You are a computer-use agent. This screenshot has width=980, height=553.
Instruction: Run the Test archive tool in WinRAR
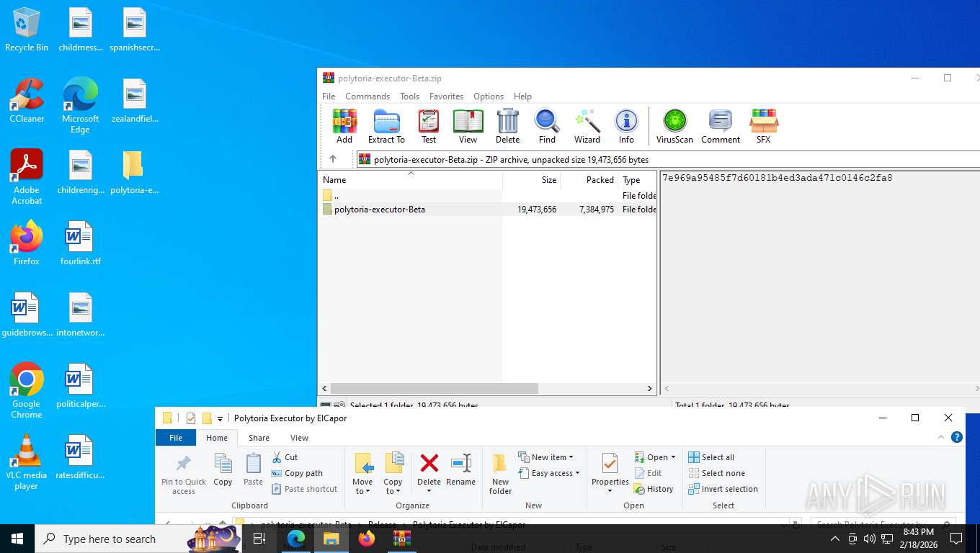429,126
